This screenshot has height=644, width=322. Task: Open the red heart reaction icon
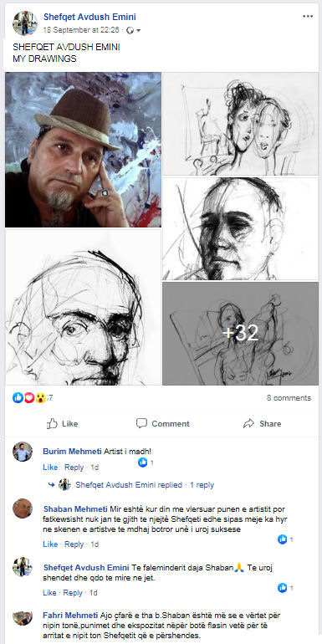coord(29,397)
